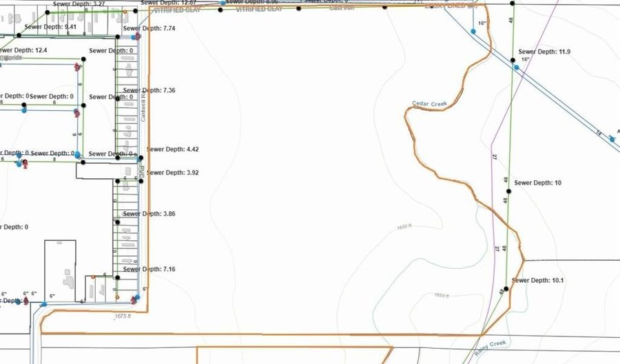Select the manhole beside Sewer Depth 7.16
Viewport: 620px width, 364px height.
pyautogui.click(x=117, y=278)
